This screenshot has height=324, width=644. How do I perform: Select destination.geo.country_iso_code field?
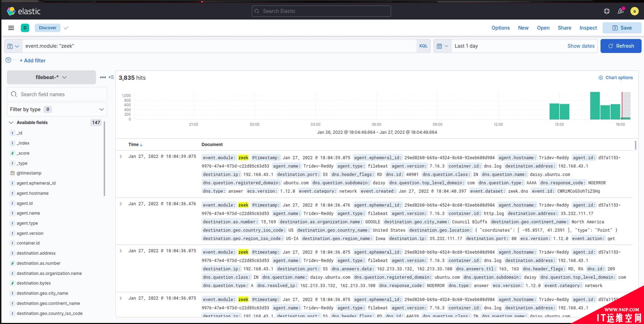50,313
